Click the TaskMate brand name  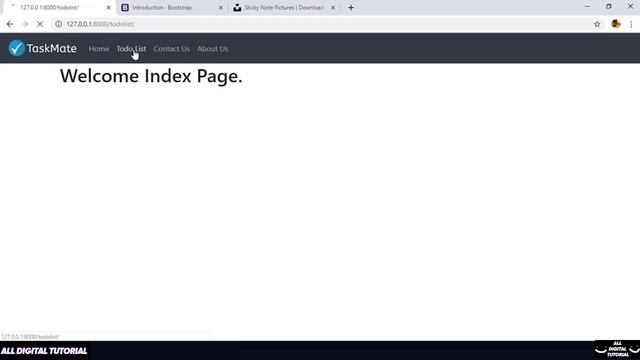(x=51, y=48)
